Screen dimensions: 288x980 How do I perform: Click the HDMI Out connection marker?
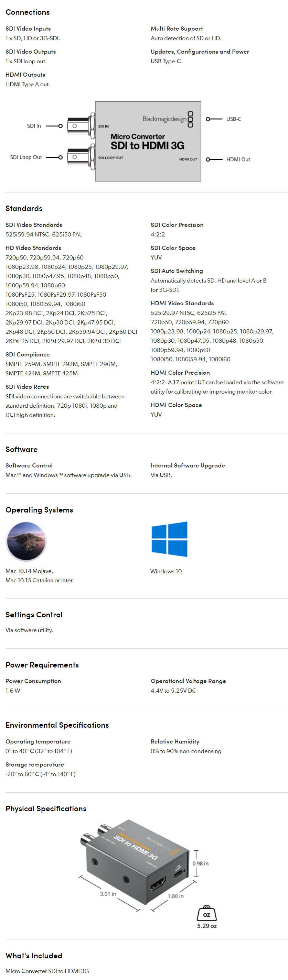pos(214,159)
